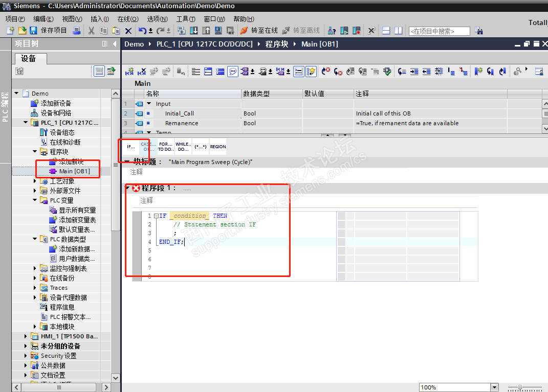
Task: Collapse the Demo project node
Action: point(16,93)
